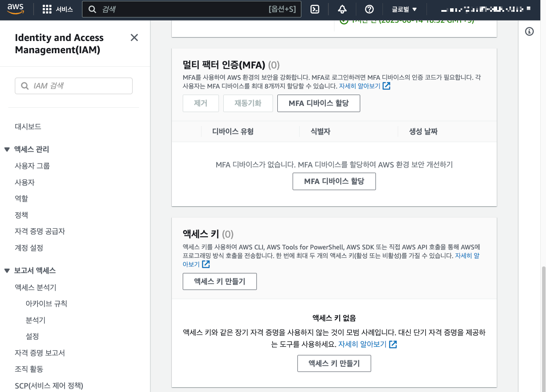546x392 pixels.
Task: Go to 사용자 in the sidebar
Action: point(24,182)
